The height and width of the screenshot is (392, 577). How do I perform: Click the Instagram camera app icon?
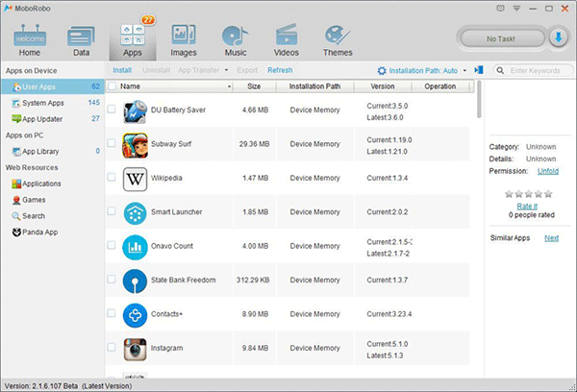(135, 350)
